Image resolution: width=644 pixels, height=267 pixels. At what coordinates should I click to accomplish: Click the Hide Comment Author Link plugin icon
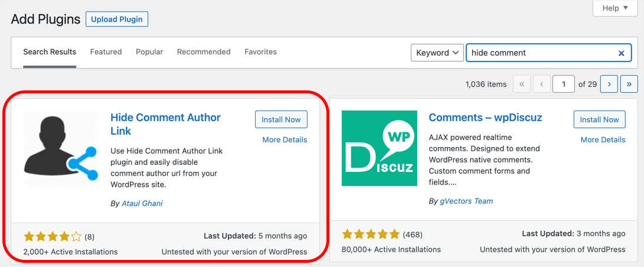[61, 148]
